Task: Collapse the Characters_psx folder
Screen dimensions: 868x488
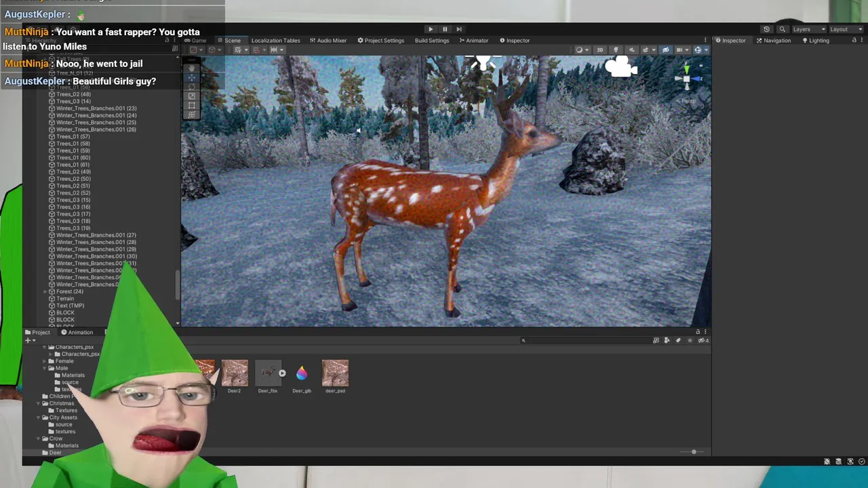Action: click(45, 347)
